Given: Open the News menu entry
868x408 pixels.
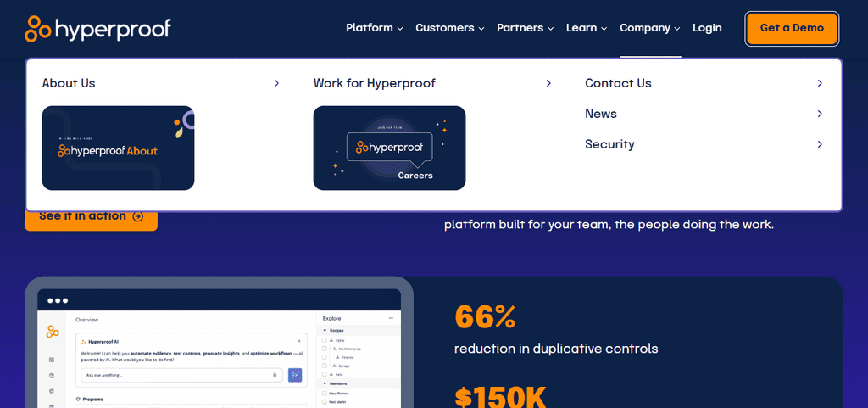Looking at the screenshot, I should point(601,114).
